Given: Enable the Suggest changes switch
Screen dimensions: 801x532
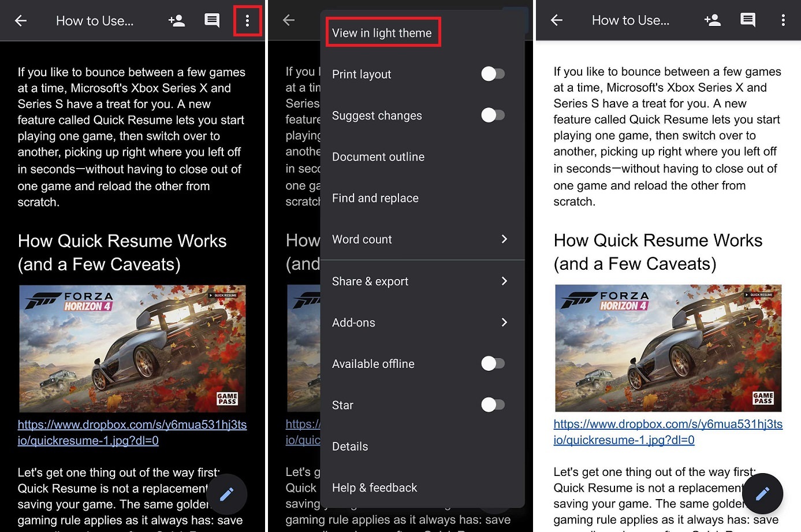Looking at the screenshot, I should (493, 115).
